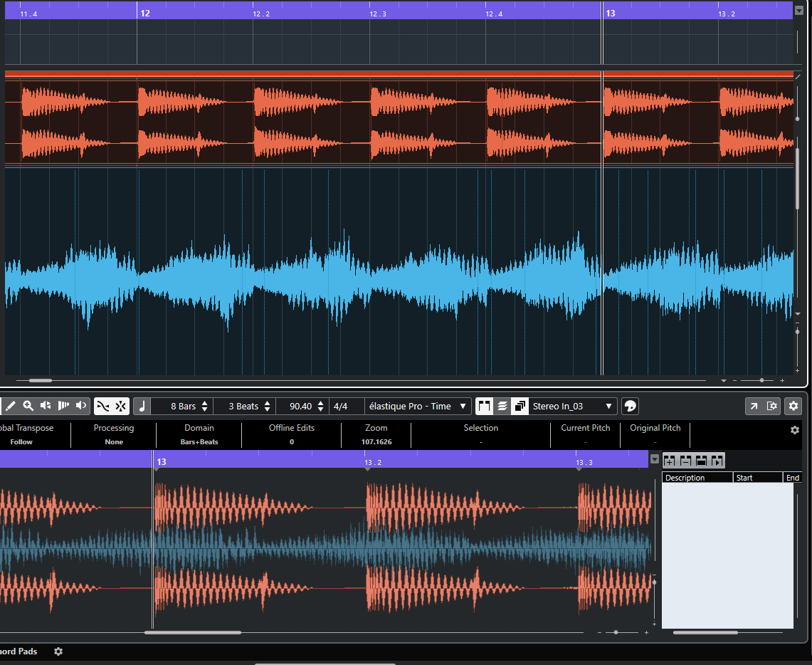This screenshot has height=665, width=812.
Task: Click project horizontal zoom-out minus
Action: click(735, 381)
